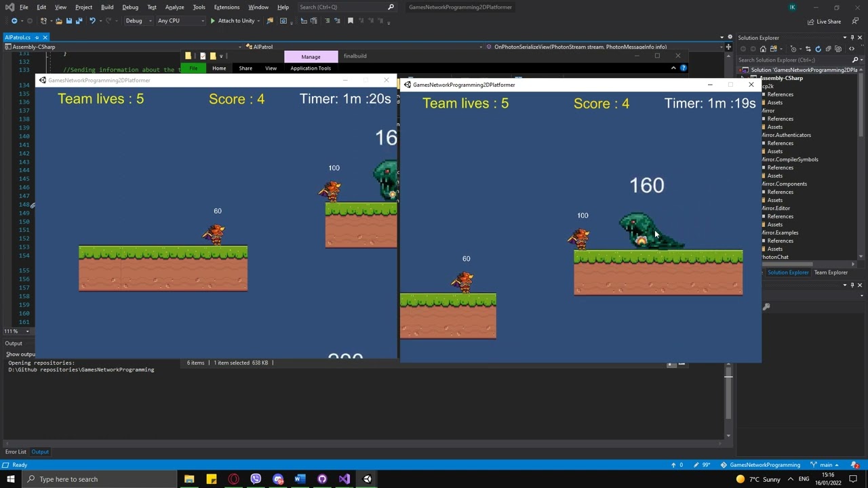Open the Analyze menu

(174, 7)
